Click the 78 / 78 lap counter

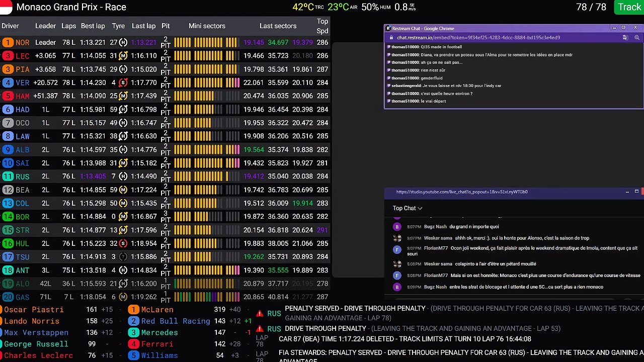click(591, 7)
